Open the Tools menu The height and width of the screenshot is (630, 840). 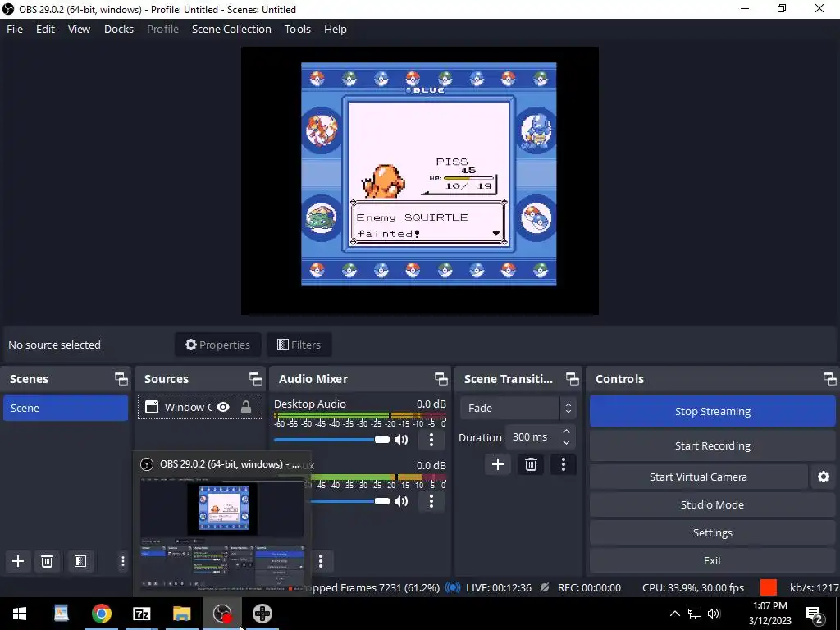[297, 29]
